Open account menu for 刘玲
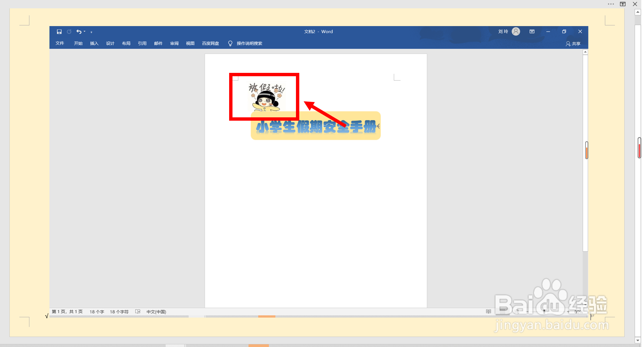The image size is (644, 347). [x=503, y=31]
